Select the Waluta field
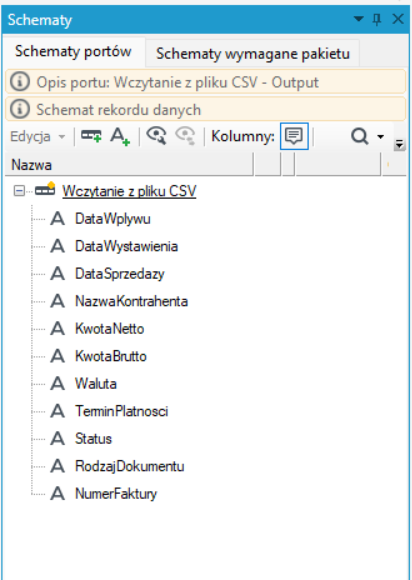Viewport: 412px width, 580px height. 96,384
